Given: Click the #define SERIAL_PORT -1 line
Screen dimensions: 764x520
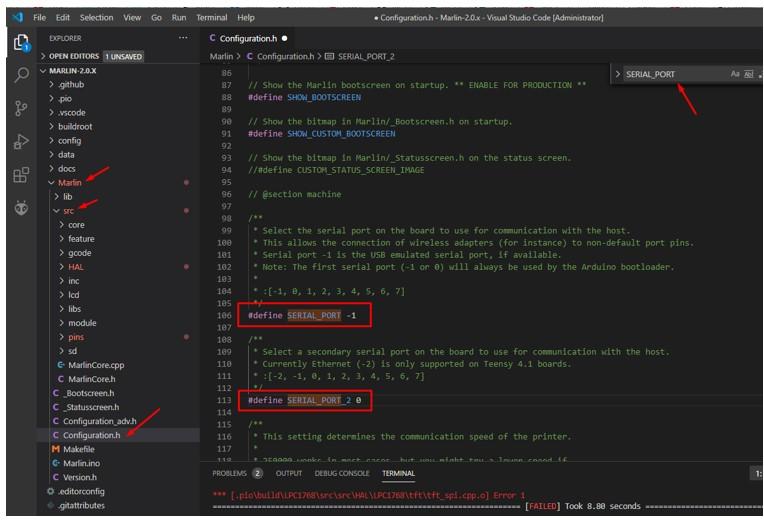Looking at the screenshot, I should point(302,316).
